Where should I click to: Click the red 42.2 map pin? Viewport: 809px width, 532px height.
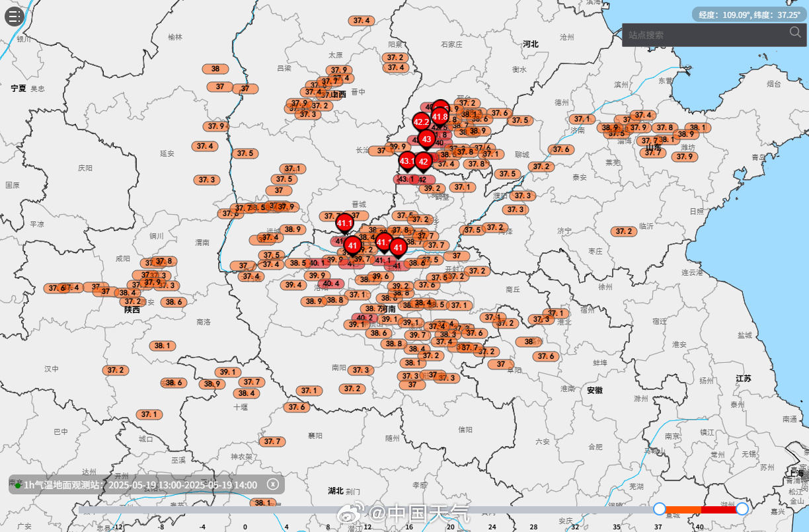tap(422, 122)
